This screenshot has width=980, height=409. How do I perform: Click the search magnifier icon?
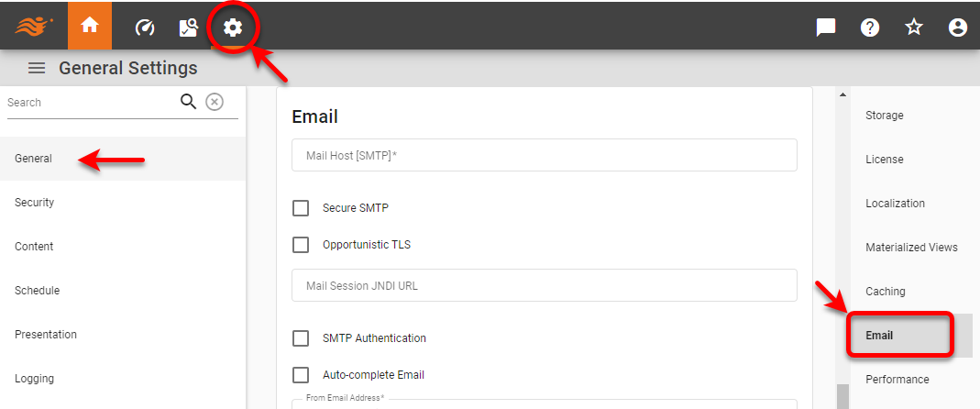[x=189, y=102]
